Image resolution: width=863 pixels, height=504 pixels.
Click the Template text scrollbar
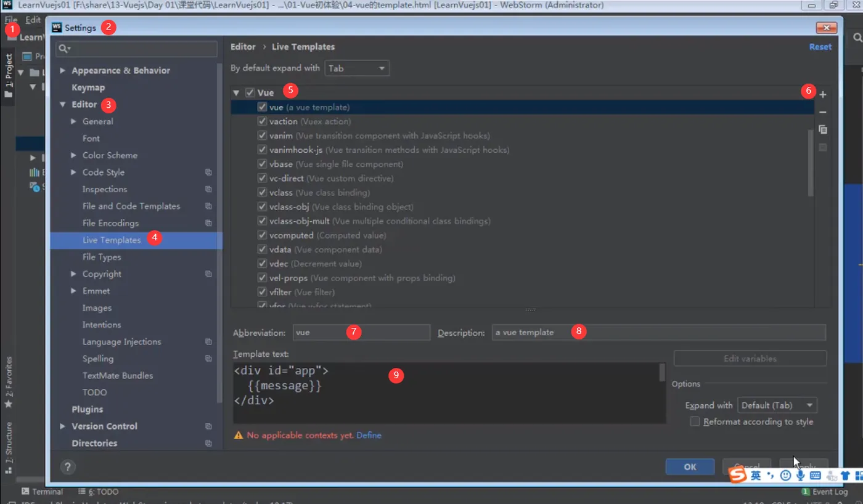tap(662, 373)
